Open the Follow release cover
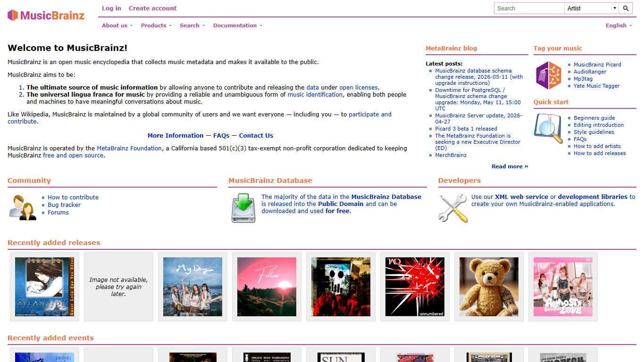Screen dimensions: 644x362 [x=267, y=287]
